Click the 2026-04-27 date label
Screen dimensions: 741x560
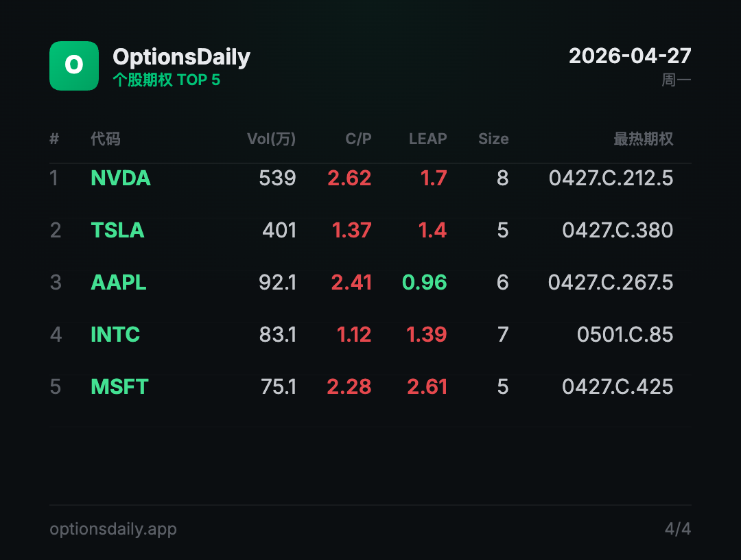click(x=630, y=56)
